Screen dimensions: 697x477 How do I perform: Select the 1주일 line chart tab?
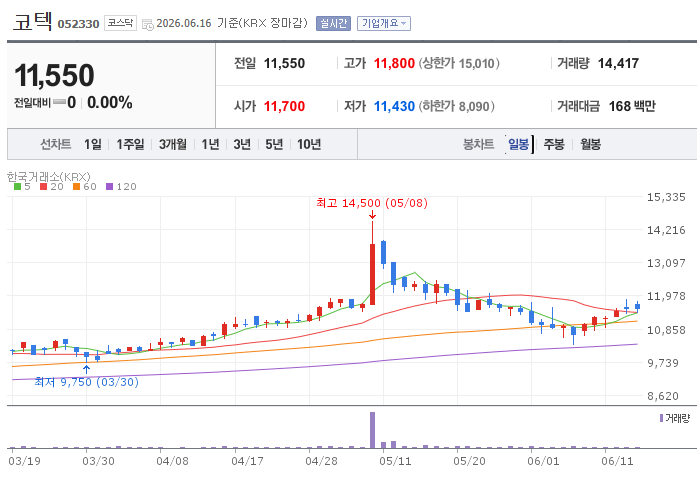[130, 144]
